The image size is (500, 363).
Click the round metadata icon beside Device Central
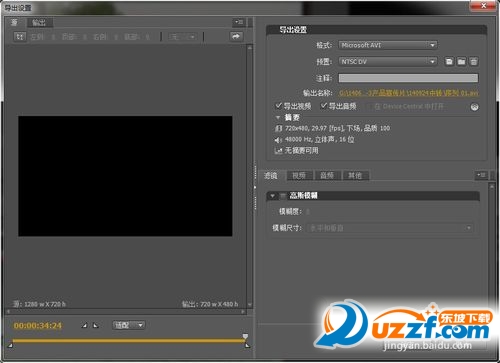(474, 107)
